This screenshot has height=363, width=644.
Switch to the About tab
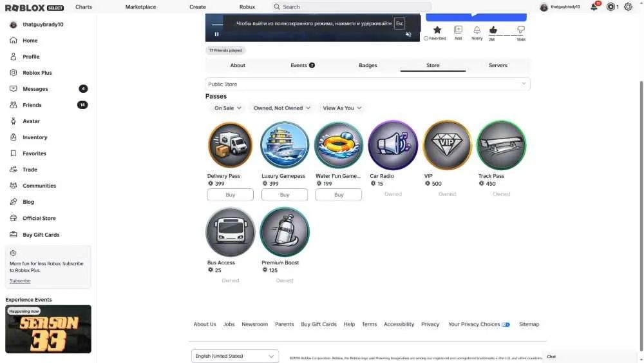coord(238,65)
